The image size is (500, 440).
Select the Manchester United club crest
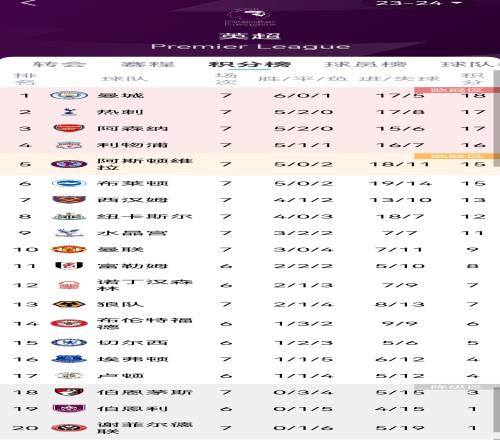tap(69, 249)
